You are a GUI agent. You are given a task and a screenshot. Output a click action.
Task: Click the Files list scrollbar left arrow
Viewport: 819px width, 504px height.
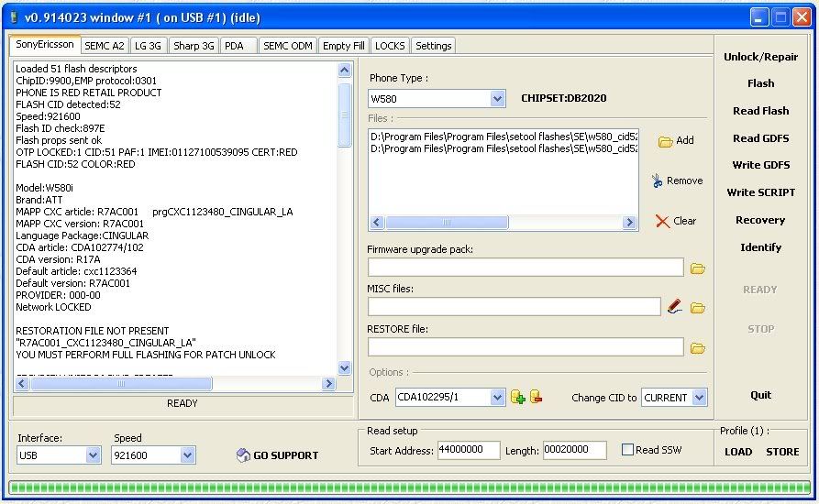(x=377, y=223)
